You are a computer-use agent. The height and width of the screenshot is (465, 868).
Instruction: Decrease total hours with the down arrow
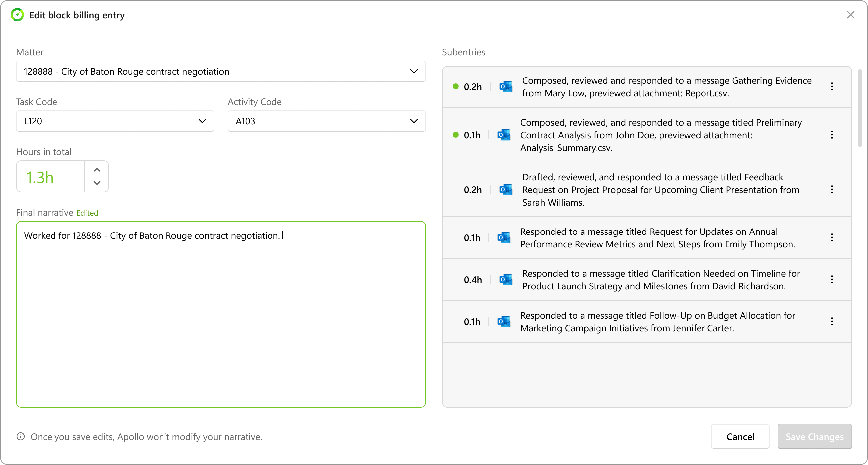(x=97, y=183)
